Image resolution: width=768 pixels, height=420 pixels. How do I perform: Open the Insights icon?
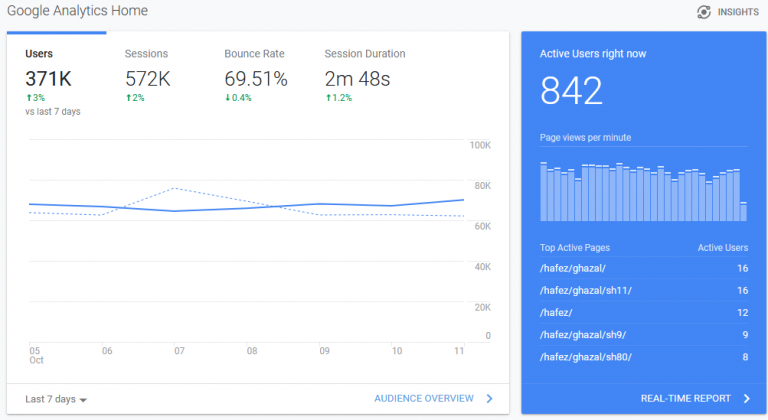tap(704, 12)
